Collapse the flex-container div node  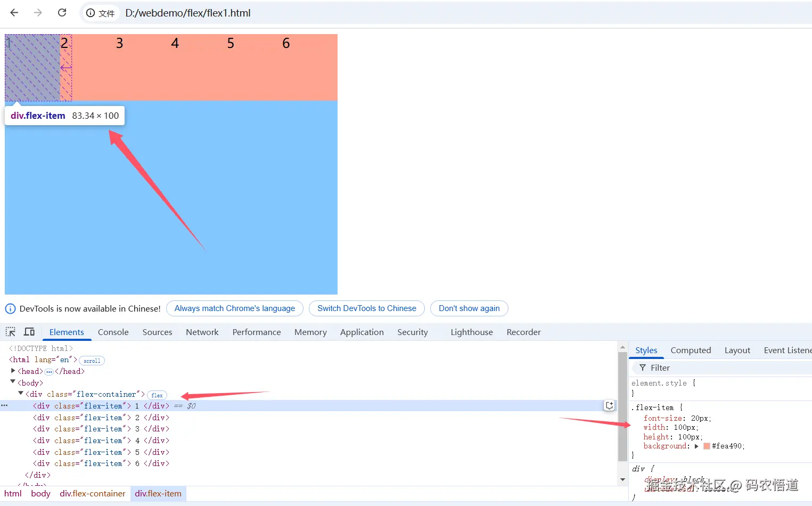[x=21, y=394]
